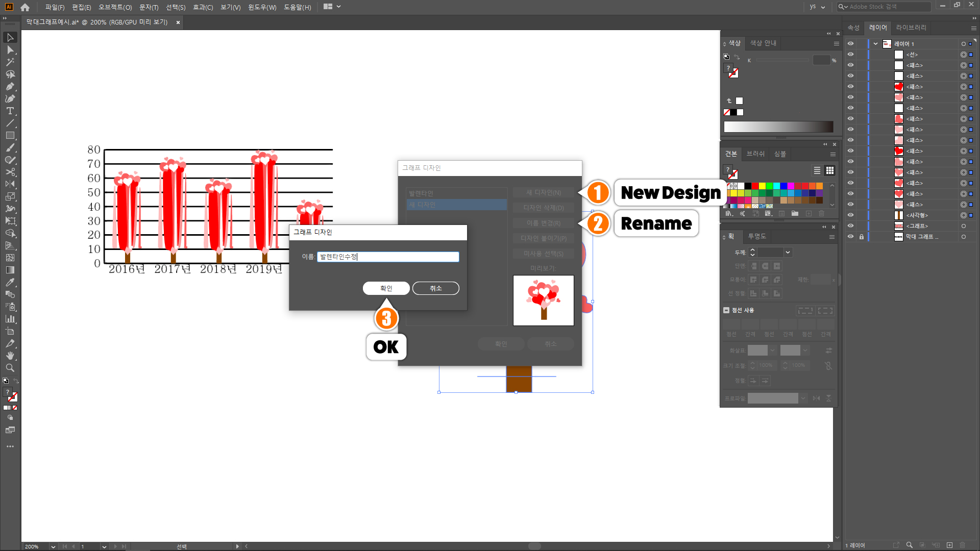Image resolution: width=980 pixels, height=551 pixels.
Task: Select the Eyedropper tool
Action: pos(10,282)
